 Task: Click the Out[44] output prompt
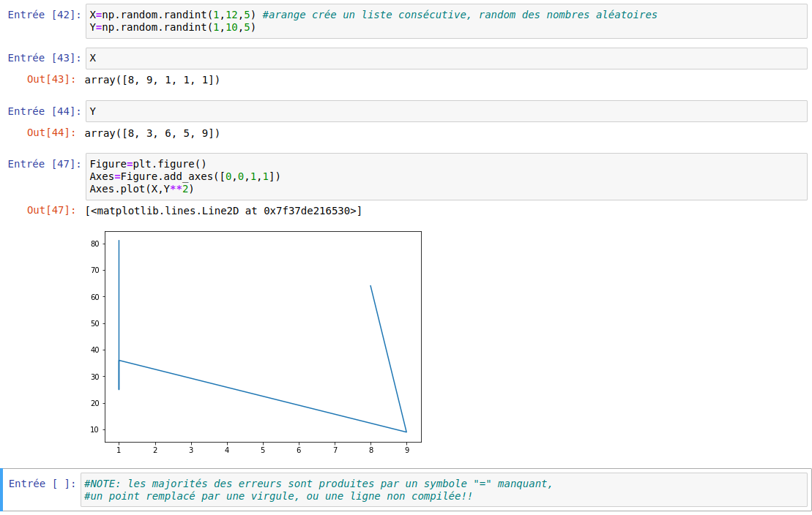coord(51,133)
